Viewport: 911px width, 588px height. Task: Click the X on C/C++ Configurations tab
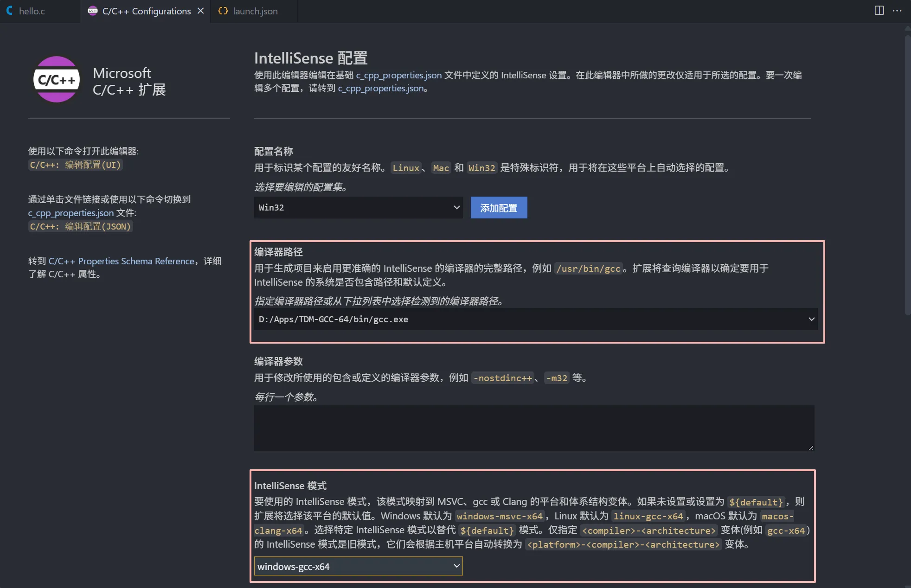[x=200, y=11]
